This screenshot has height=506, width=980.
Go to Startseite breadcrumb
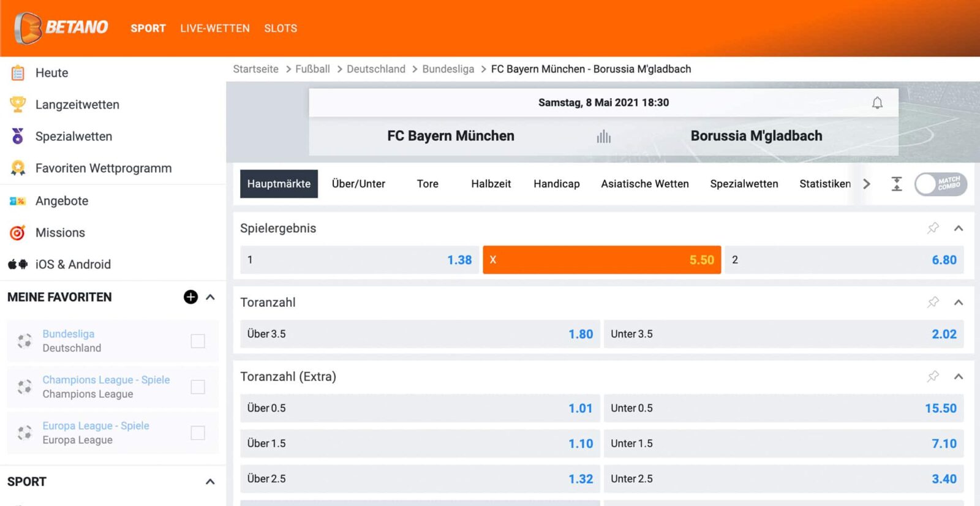[255, 69]
